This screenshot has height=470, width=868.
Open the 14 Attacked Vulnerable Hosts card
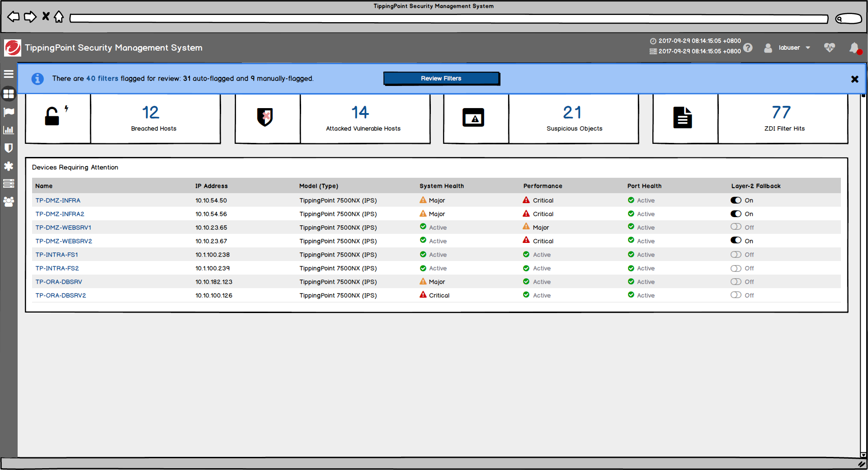tap(365, 119)
